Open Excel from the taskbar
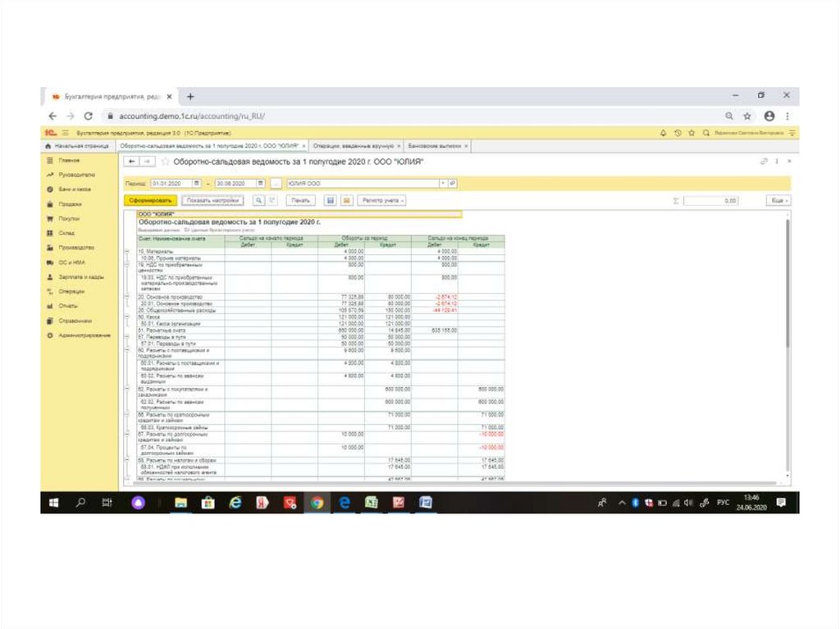Image resolution: width=840 pixels, height=629 pixels. tap(371, 503)
